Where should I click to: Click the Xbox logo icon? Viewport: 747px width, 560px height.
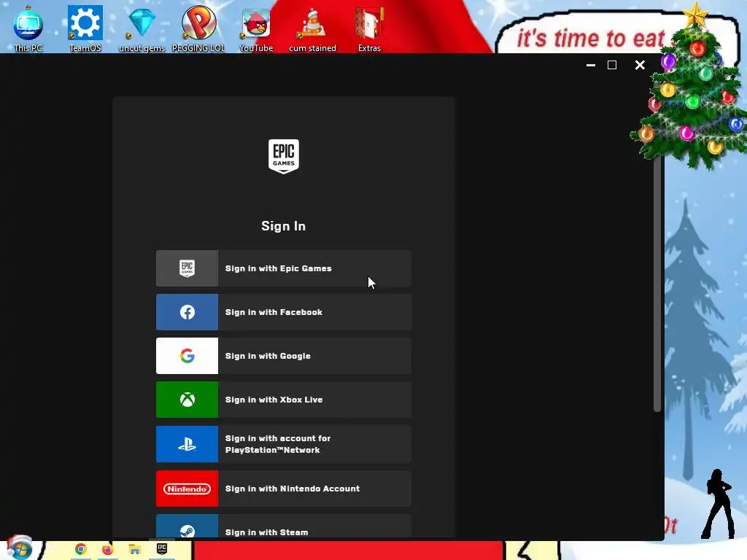pyautogui.click(x=187, y=400)
